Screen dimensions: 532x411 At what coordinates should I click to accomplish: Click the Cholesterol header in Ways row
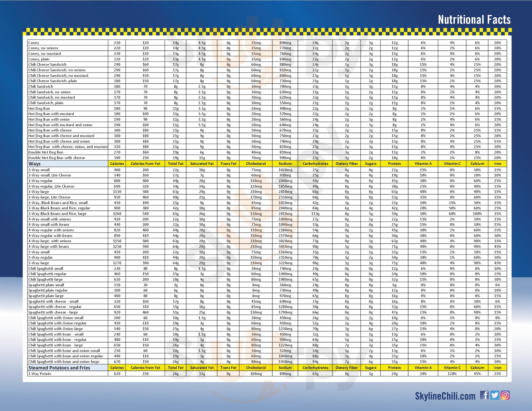256,164
